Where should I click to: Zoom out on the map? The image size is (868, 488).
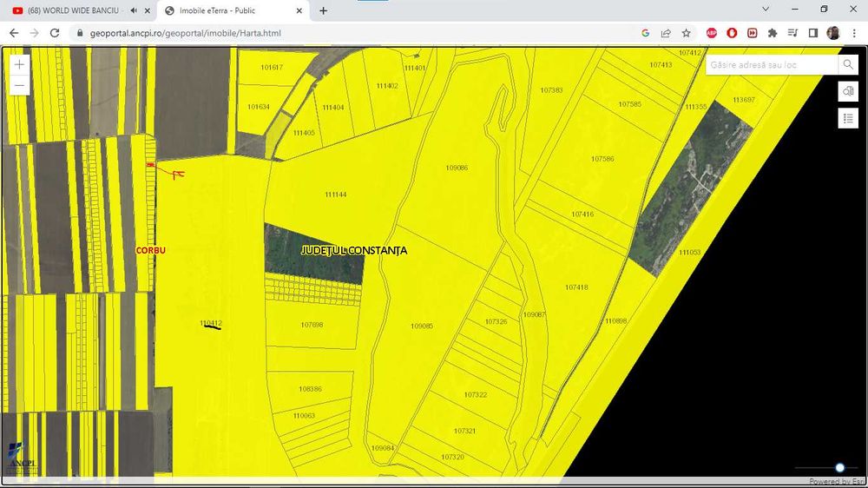coord(19,85)
